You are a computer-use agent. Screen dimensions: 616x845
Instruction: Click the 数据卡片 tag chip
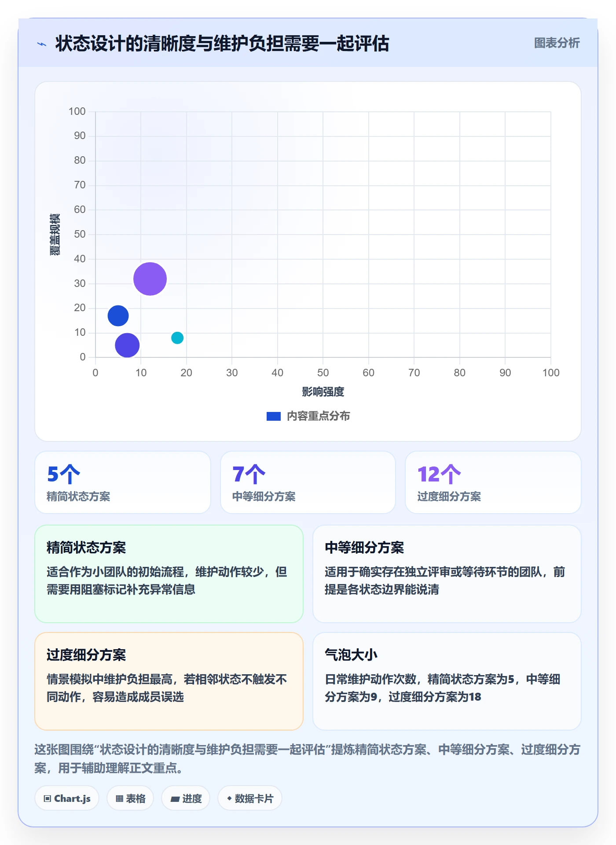[x=250, y=798]
